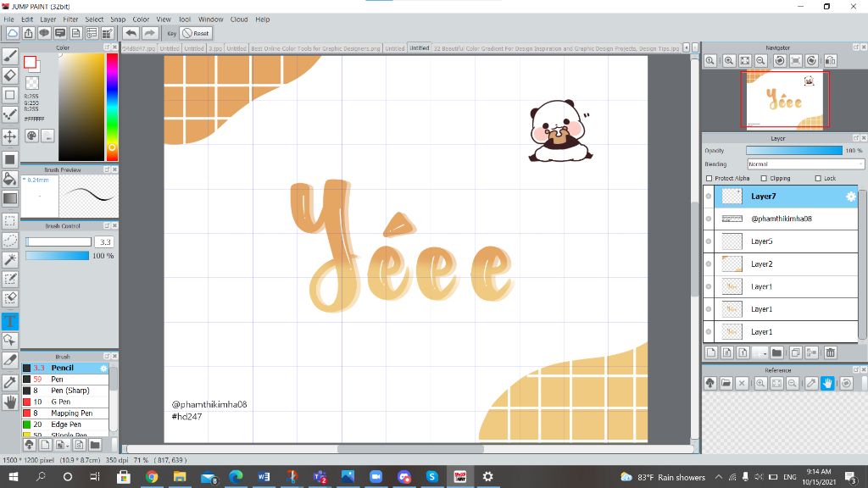Toggle the Key button in toolbar
The height and width of the screenshot is (488, 868).
click(171, 33)
